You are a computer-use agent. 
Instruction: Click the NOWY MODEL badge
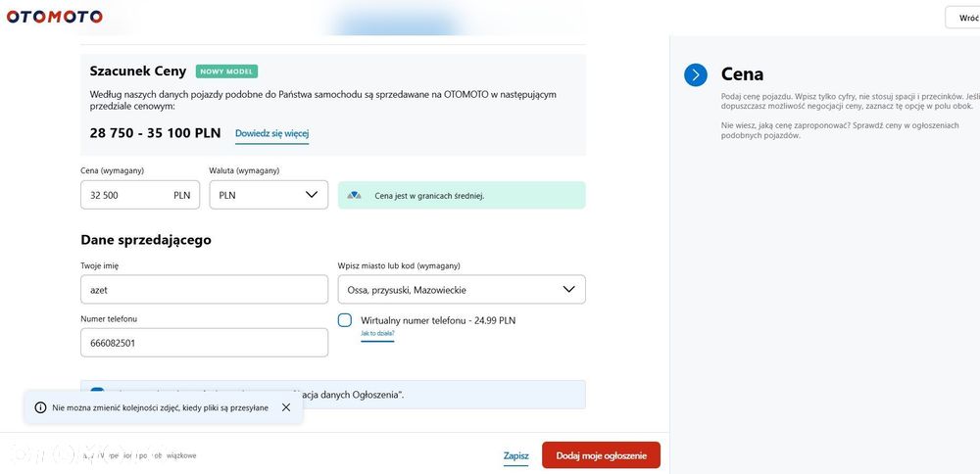pos(227,71)
